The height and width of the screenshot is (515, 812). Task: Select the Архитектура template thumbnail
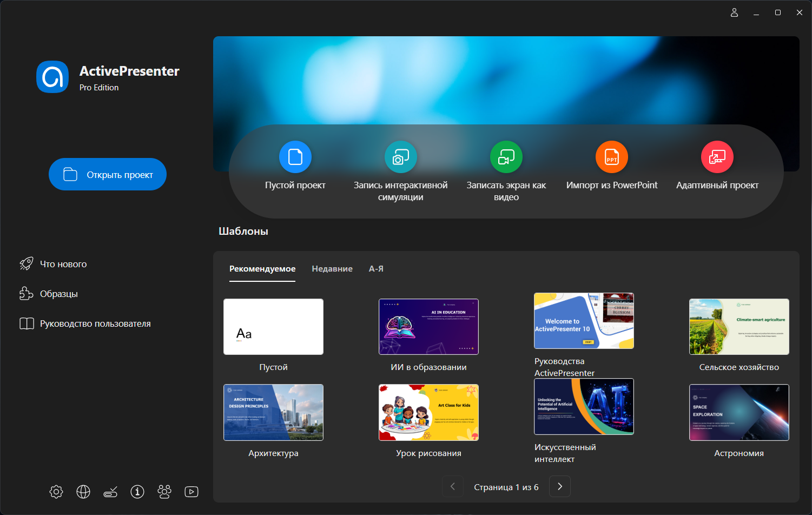pyautogui.click(x=273, y=412)
